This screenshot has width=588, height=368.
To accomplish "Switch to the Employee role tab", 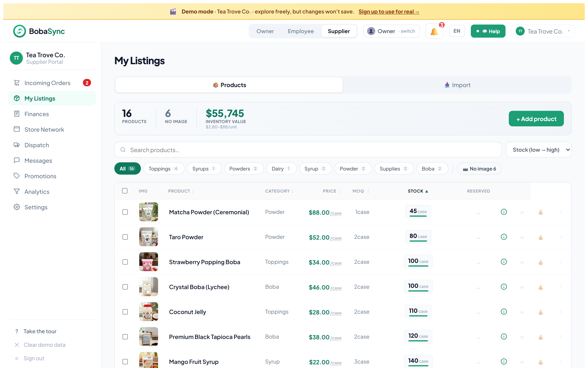I will coord(301,31).
